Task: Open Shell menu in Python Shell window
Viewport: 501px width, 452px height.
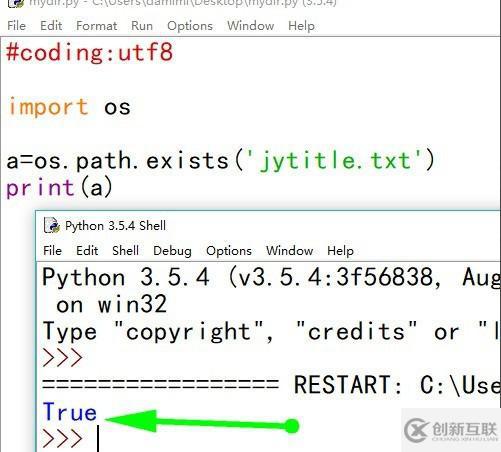Action: pos(125,251)
